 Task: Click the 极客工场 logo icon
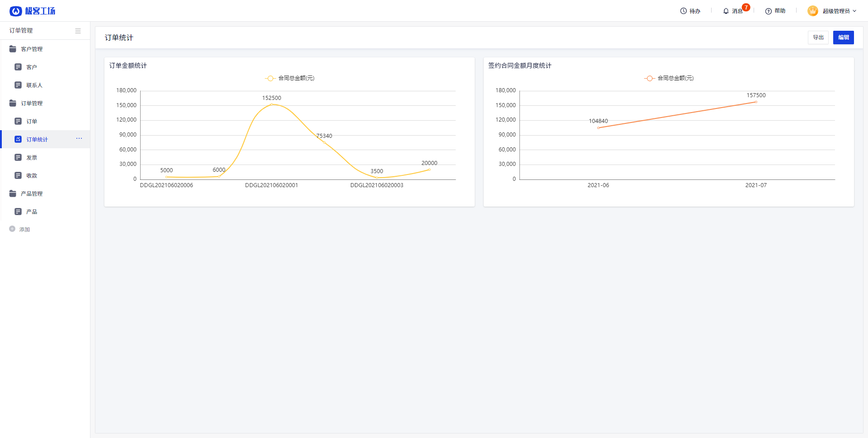[16, 11]
